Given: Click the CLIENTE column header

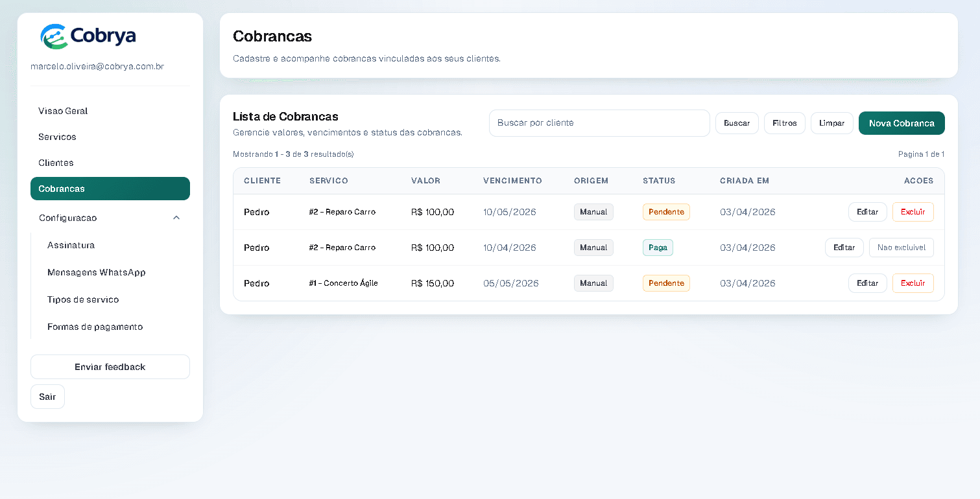Looking at the screenshot, I should (262, 181).
